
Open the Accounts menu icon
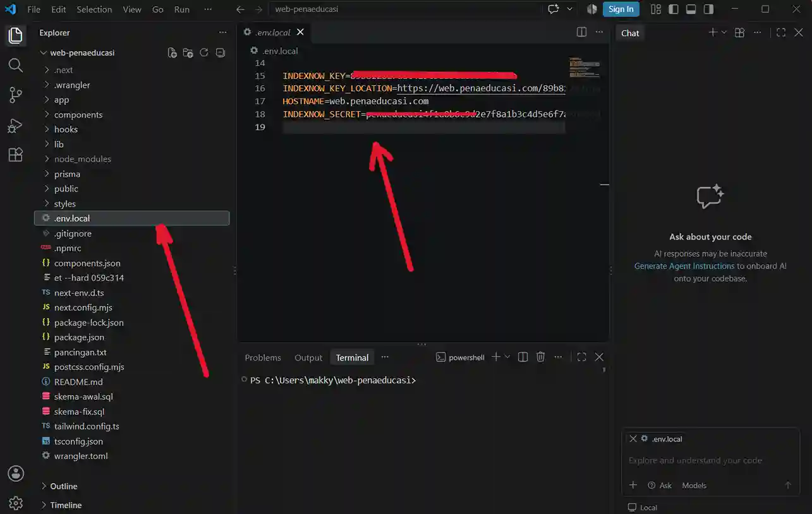pyautogui.click(x=16, y=474)
